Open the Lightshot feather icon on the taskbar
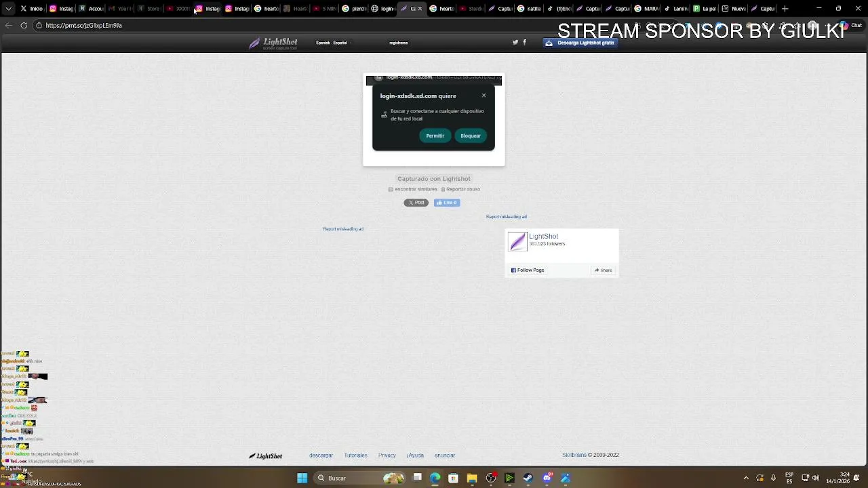 click(565, 478)
